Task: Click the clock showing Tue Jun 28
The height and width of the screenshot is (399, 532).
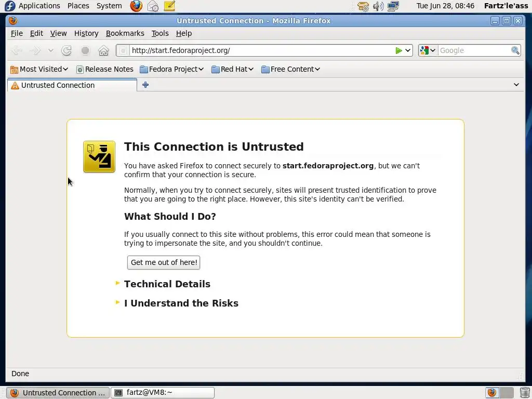Action: (x=445, y=6)
